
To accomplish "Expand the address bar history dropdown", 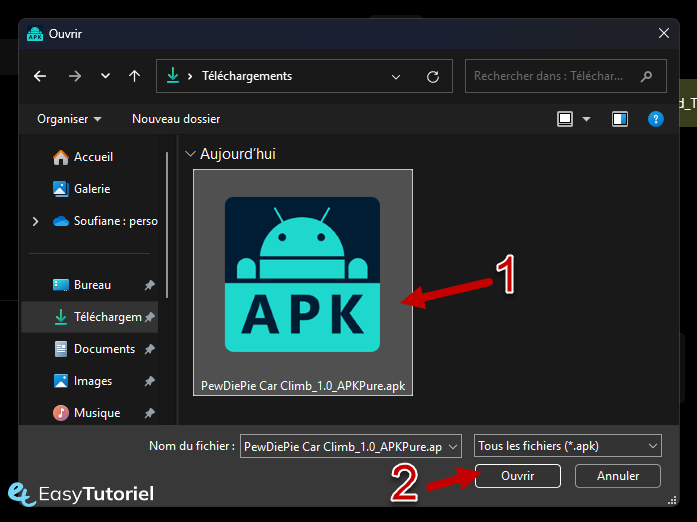I will point(396,77).
